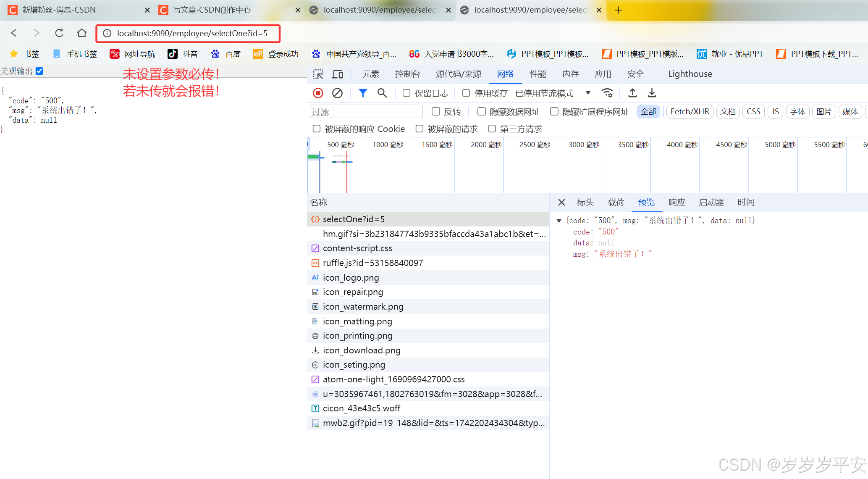The width and height of the screenshot is (868, 479).
Task: Uncheck the 美观输出 pretty print option
Action: (x=39, y=71)
